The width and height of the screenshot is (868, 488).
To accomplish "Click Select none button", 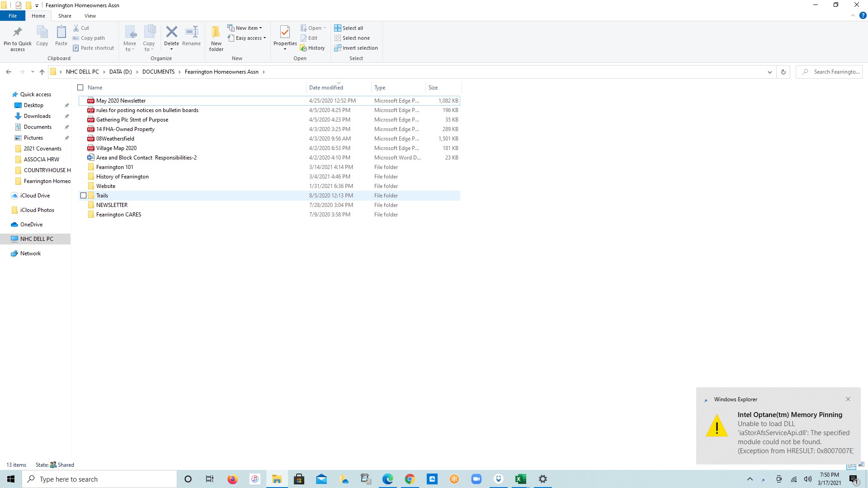I will (352, 38).
